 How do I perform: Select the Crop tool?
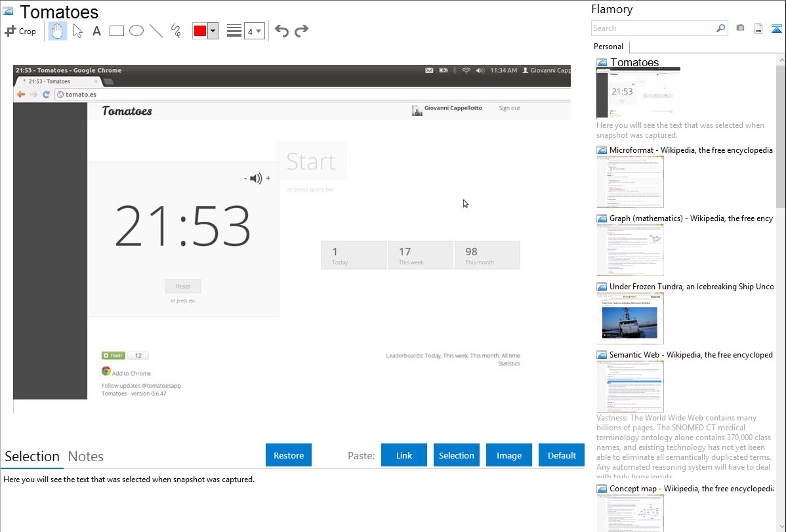(20, 31)
